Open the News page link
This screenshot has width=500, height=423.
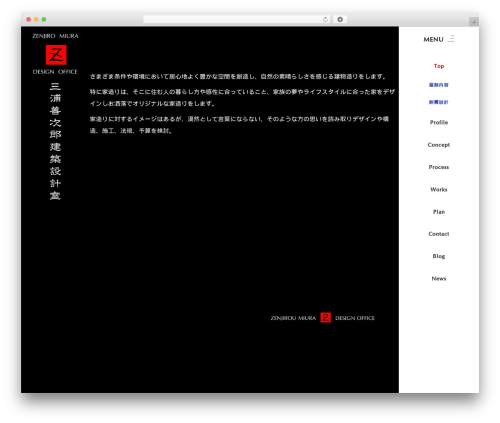tap(439, 278)
